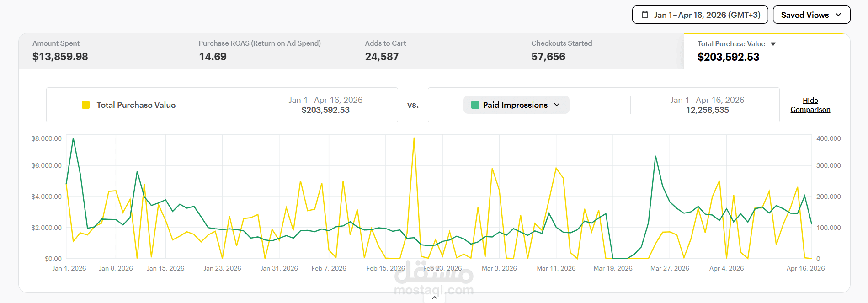Click the 200,000 right axis label

click(828, 197)
